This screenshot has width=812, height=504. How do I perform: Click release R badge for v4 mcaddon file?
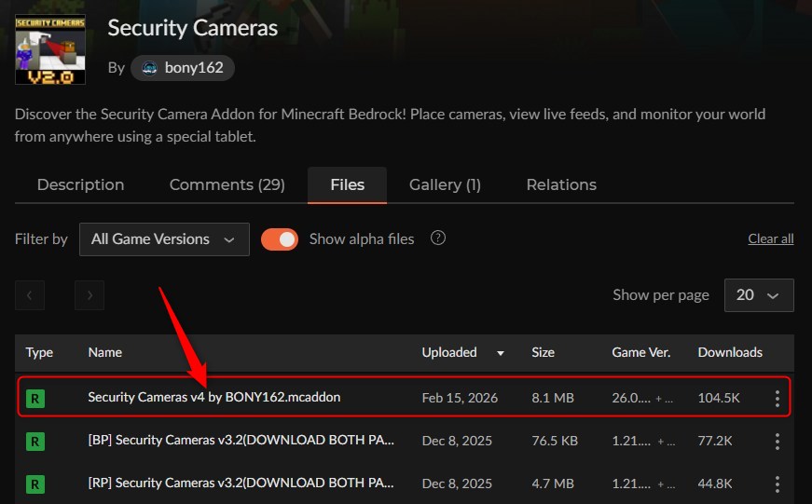point(35,399)
